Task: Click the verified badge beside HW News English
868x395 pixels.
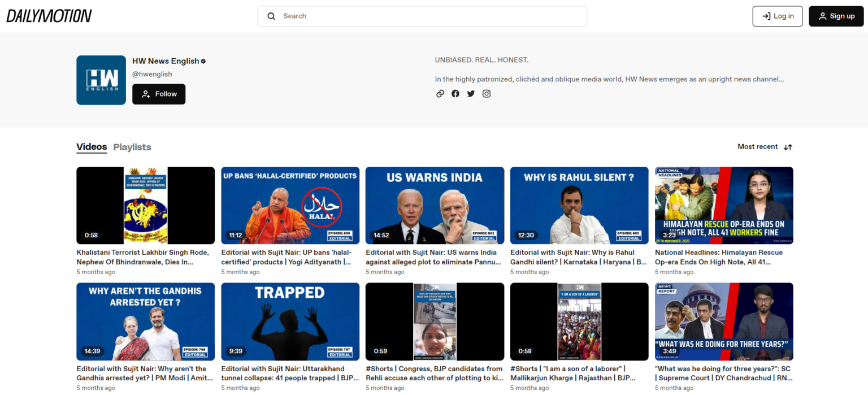Action: [x=203, y=61]
